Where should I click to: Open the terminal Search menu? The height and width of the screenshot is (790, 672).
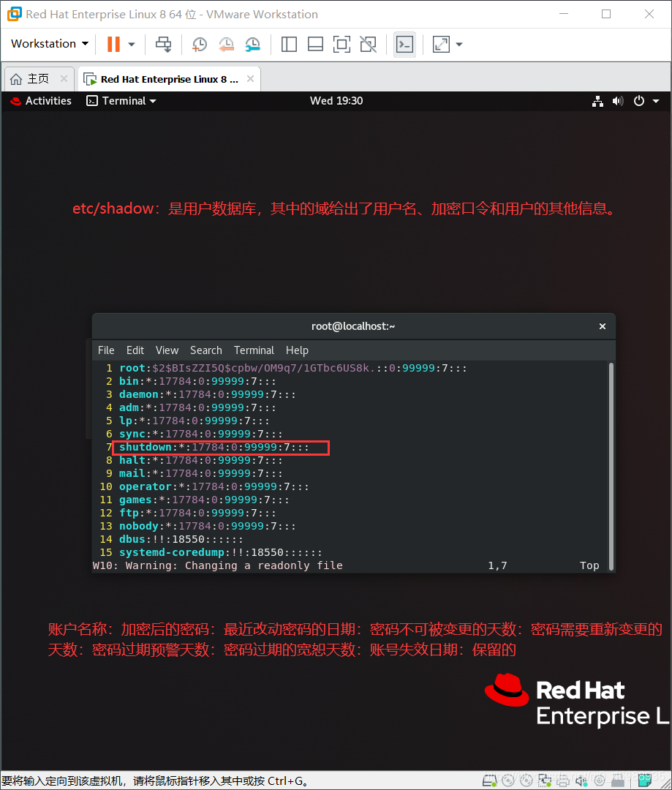(205, 350)
